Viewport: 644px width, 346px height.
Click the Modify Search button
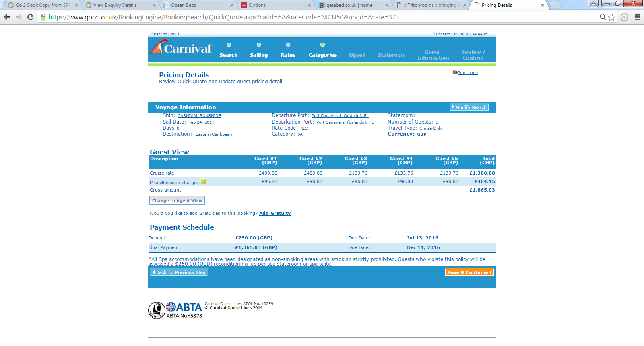(x=469, y=107)
